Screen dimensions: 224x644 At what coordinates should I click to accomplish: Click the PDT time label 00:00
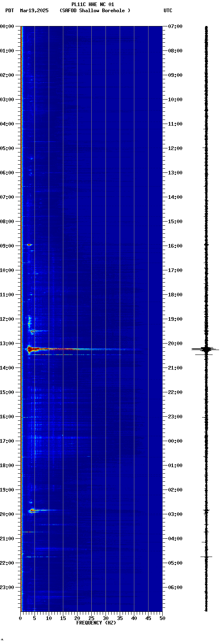[7, 26]
